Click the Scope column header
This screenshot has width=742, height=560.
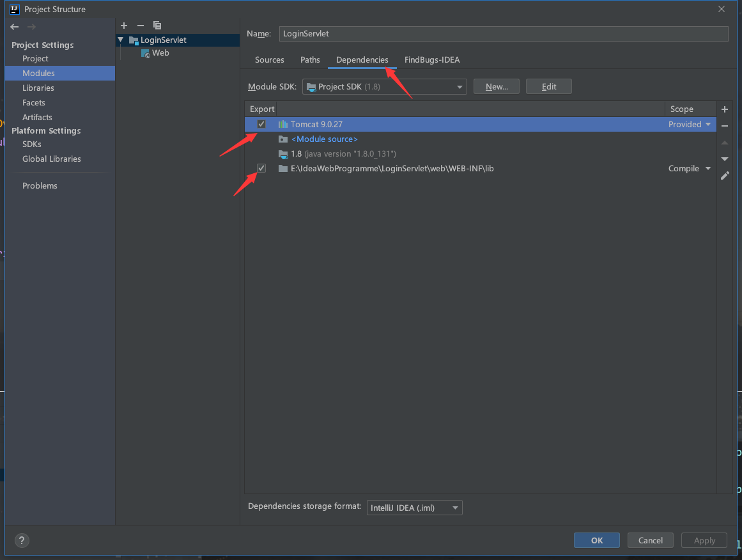tap(690, 109)
